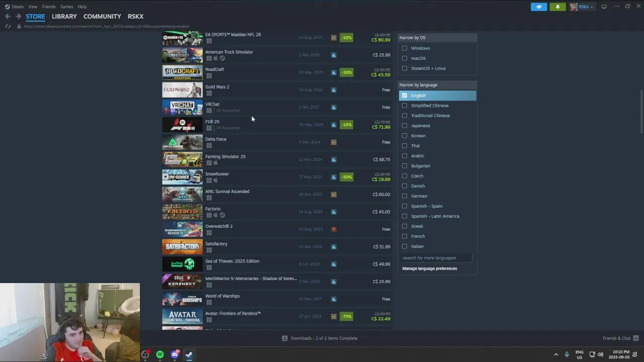Viewport: 644px width, 362px height.
Task: Open the American Truck Simulator listing
Action: 277,55
